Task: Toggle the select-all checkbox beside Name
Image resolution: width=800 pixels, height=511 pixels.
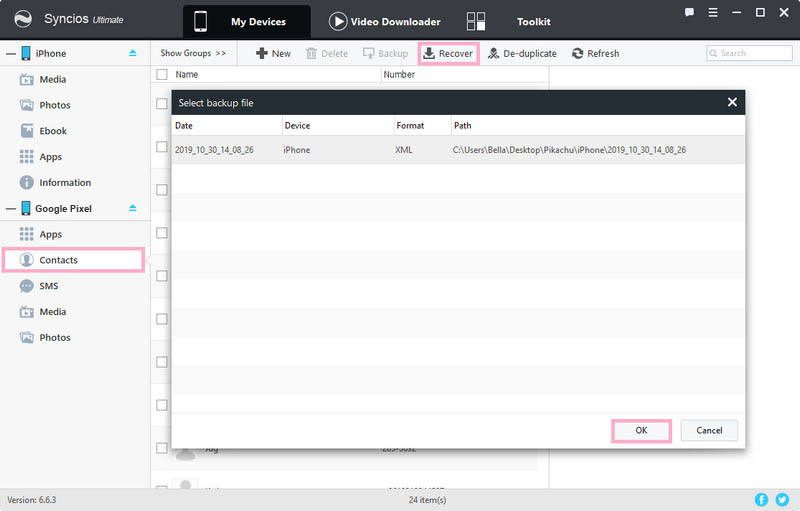Action: click(x=162, y=74)
